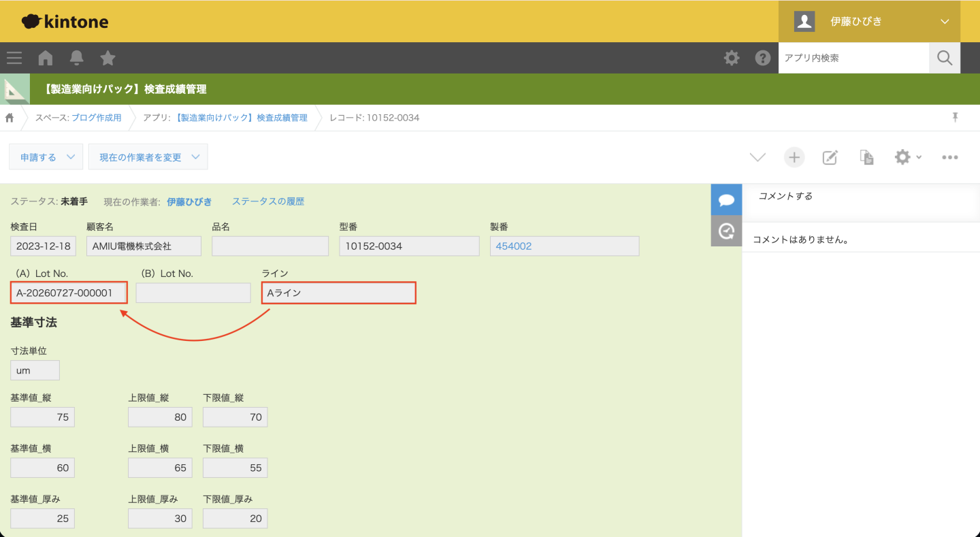
Task: Select the 検査日 2023-12-18 value
Action: tap(44, 246)
